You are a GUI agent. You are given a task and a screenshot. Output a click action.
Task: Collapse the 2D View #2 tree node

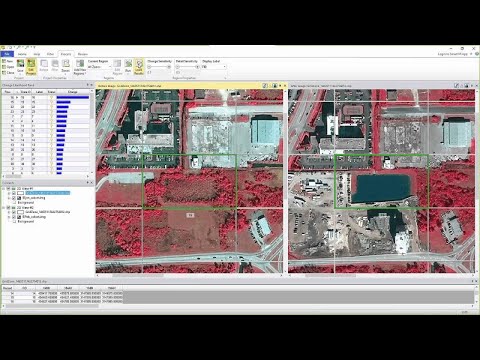click(4, 207)
